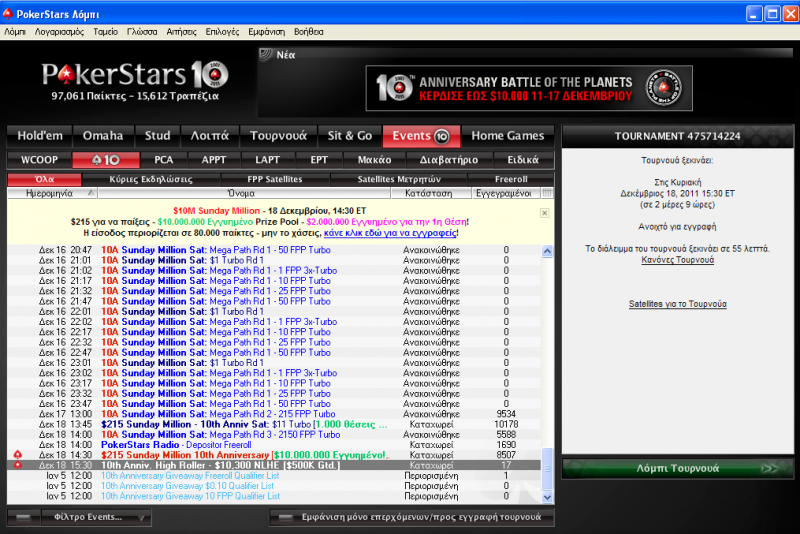Screen dimensions: 800x534
Task: Select the Μακάο sub-tab
Action: 374,160
